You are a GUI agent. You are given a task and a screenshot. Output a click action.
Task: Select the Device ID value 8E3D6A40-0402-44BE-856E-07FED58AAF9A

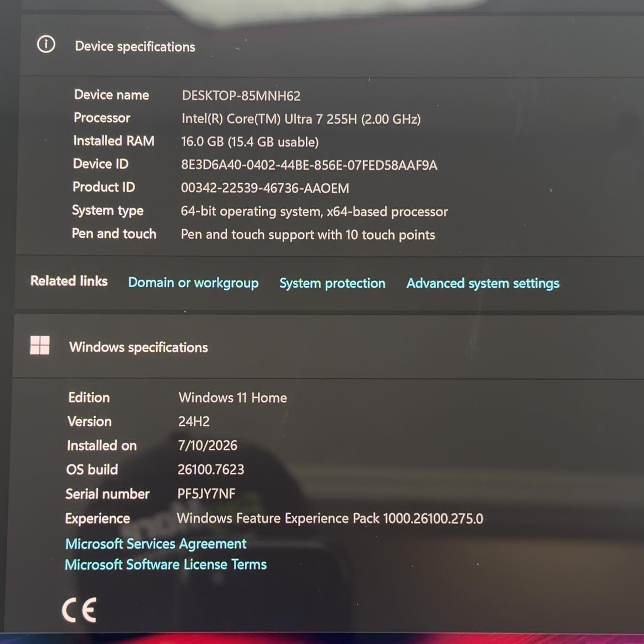(309, 165)
